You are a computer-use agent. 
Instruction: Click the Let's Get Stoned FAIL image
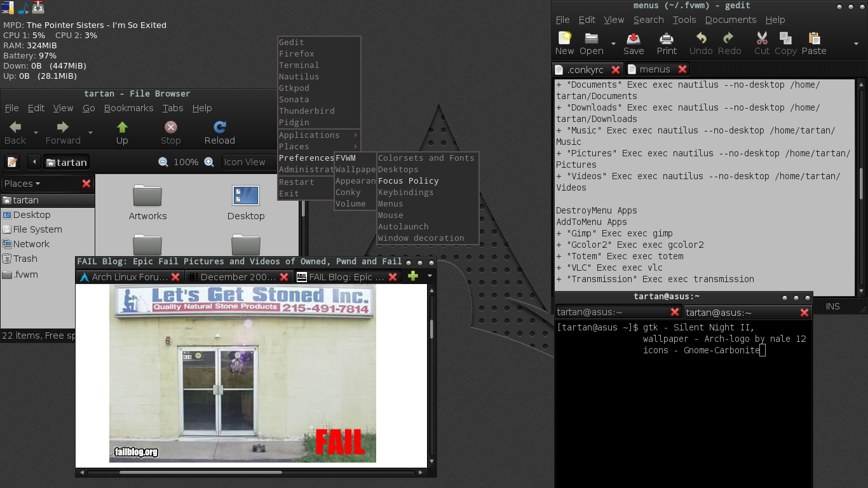coord(243,374)
